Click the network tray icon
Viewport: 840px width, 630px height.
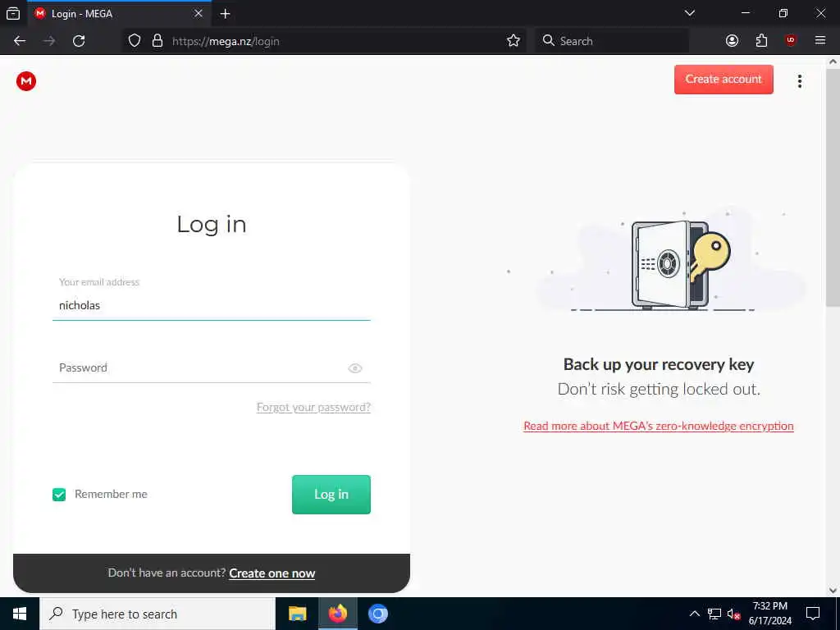(714, 614)
